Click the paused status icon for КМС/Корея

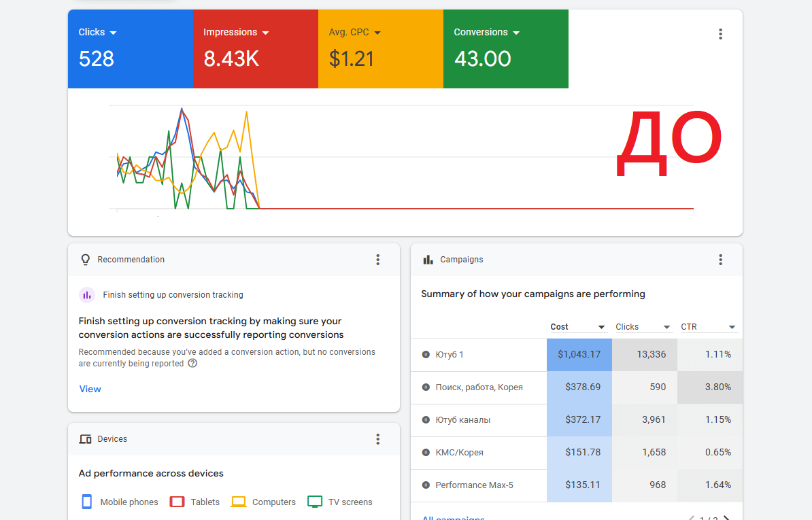(426, 452)
